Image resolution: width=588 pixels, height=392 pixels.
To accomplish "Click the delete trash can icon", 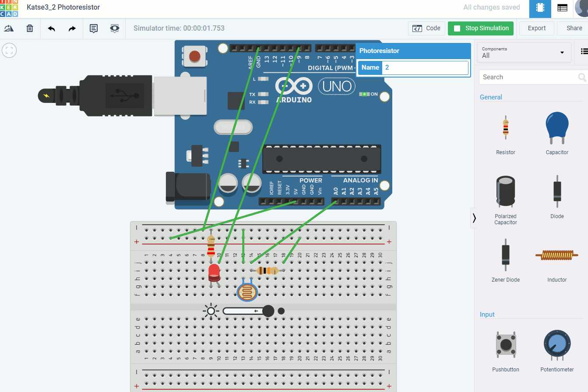I will pyautogui.click(x=30, y=28).
